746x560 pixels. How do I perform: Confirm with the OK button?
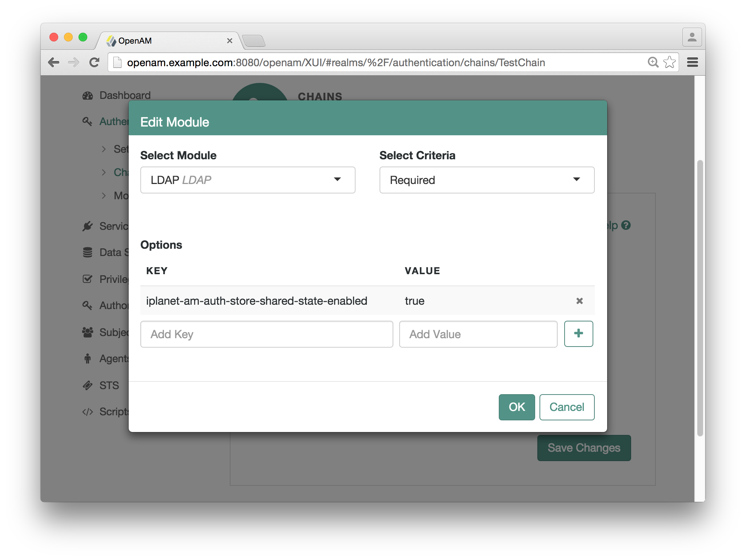pyautogui.click(x=517, y=407)
